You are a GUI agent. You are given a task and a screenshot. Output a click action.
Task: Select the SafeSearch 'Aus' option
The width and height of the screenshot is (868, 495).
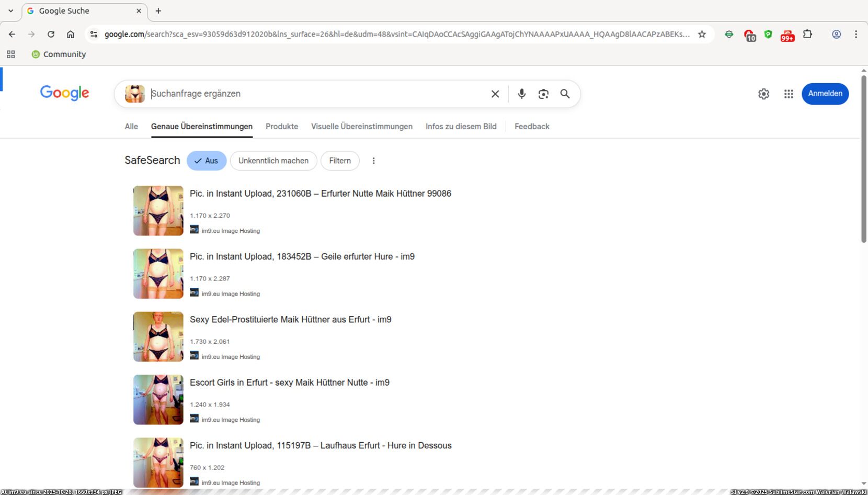click(x=207, y=161)
